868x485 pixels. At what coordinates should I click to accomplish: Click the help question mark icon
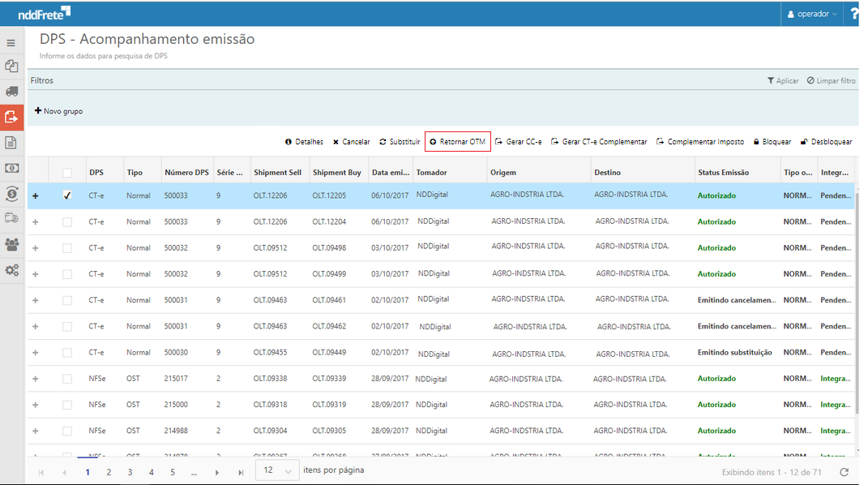pos(855,14)
